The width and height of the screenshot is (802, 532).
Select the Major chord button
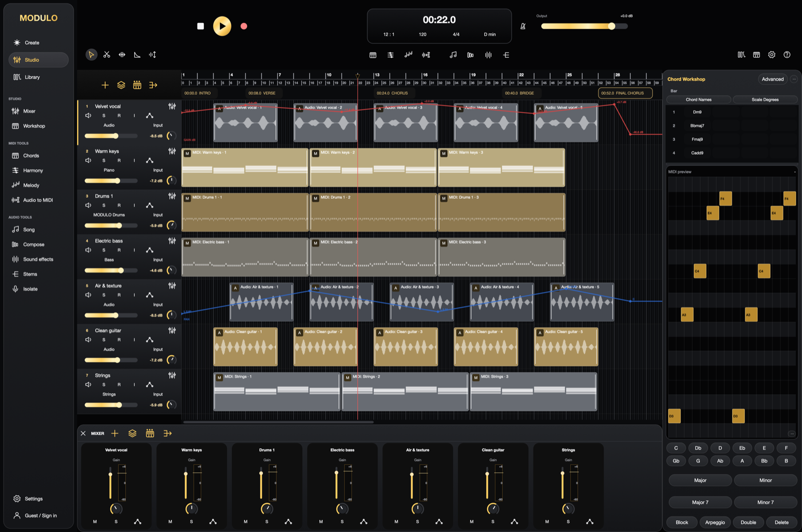click(x=700, y=480)
